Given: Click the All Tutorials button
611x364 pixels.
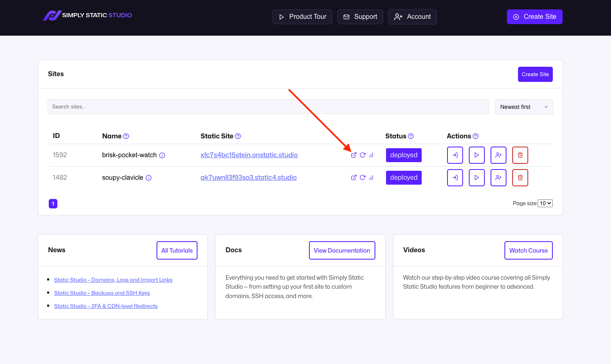Looking at the screenshot, I should coord(177,251).
